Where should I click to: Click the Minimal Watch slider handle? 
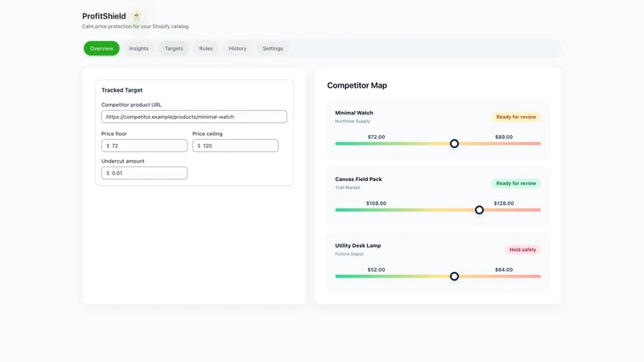click(x=454, y=144)
